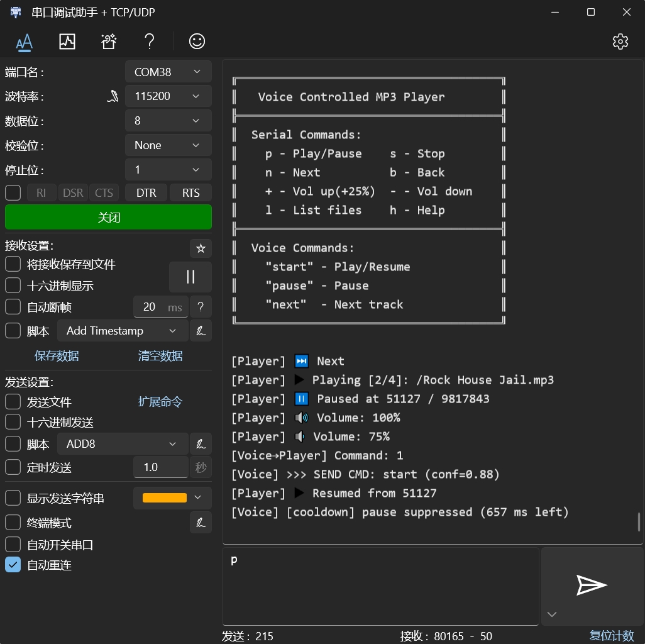Open the settings gear icon
645x644 pixels.
620,42
